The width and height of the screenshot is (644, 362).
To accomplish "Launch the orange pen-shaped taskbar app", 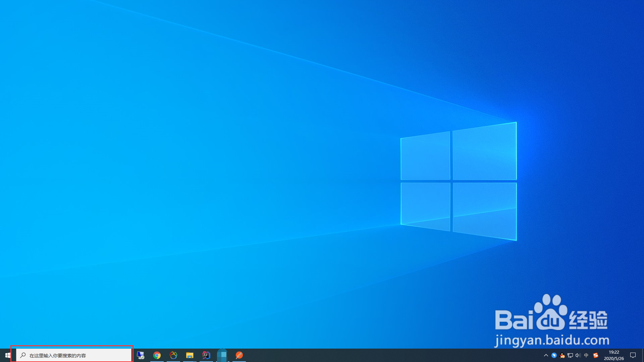I will pyautogui.click(x=239, y=355).
